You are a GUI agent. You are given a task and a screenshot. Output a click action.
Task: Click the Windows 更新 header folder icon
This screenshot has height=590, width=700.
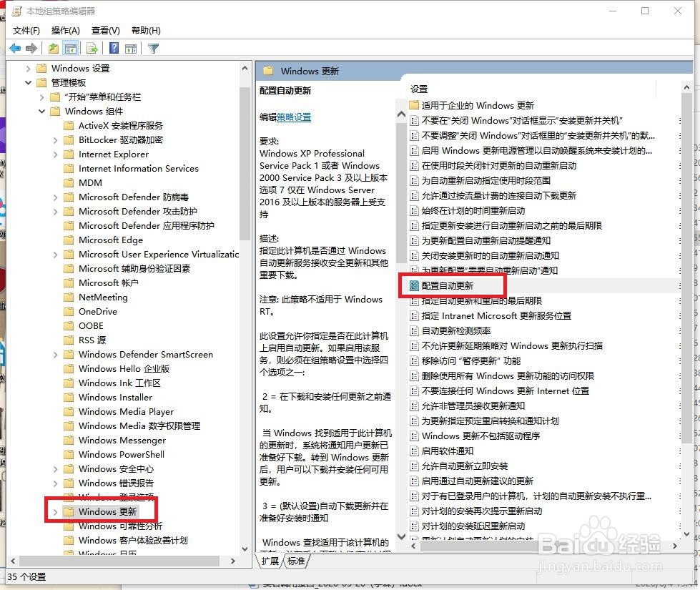[268, 71]
